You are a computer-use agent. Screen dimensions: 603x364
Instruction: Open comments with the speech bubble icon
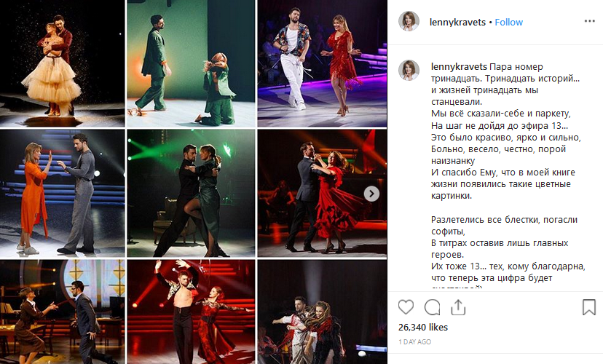pos(433,307)
